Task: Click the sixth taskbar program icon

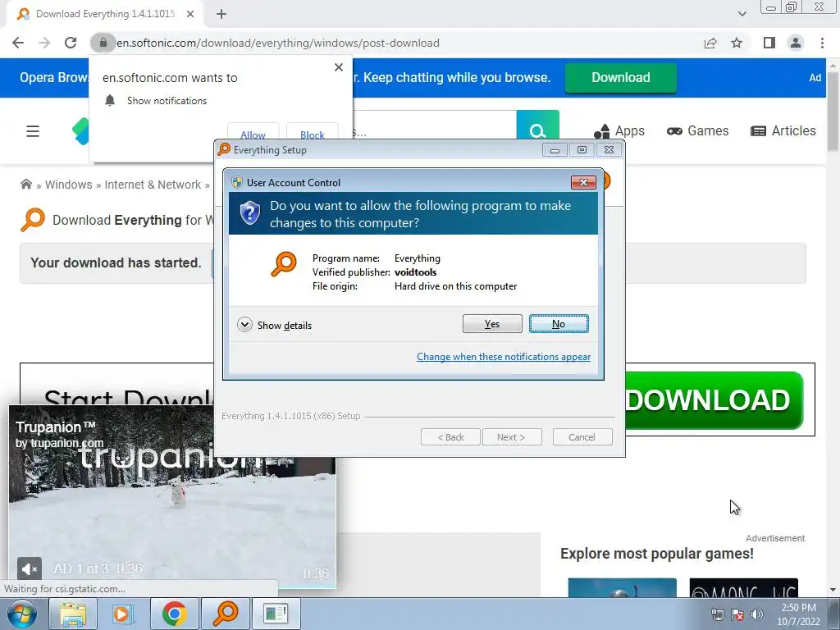Action: 276,614
